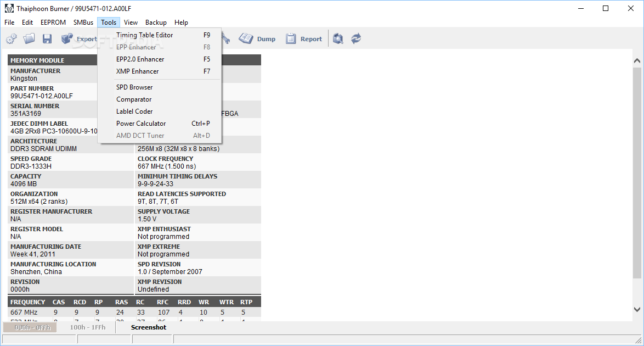Click the Dump toolbar button
The width and height of the screenshot is (644, 346).
click(x=257, y=38)
